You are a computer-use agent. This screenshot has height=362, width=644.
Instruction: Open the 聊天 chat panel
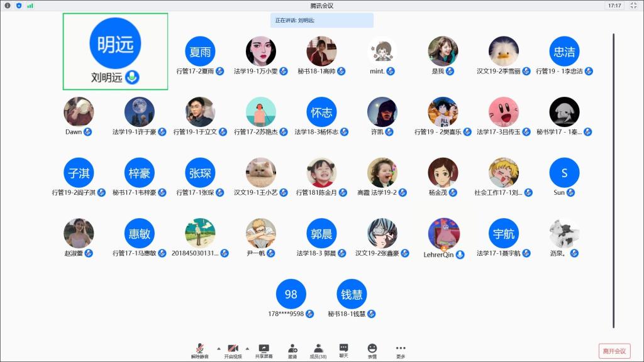pos(344,350)
